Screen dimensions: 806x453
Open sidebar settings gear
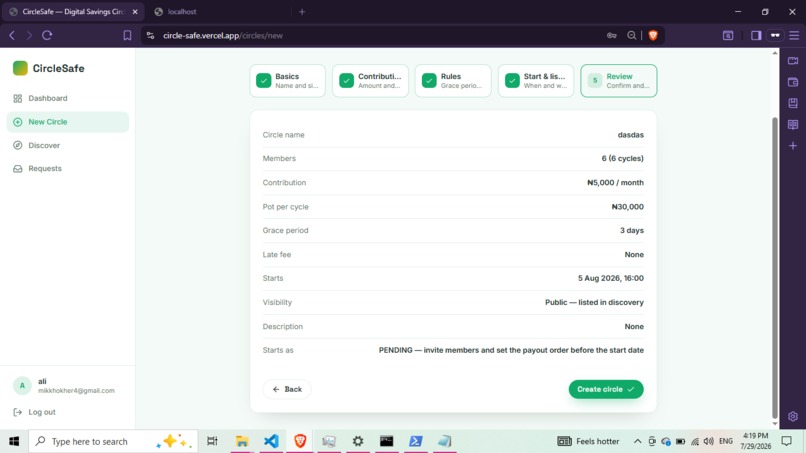click(x=793, y=416)
